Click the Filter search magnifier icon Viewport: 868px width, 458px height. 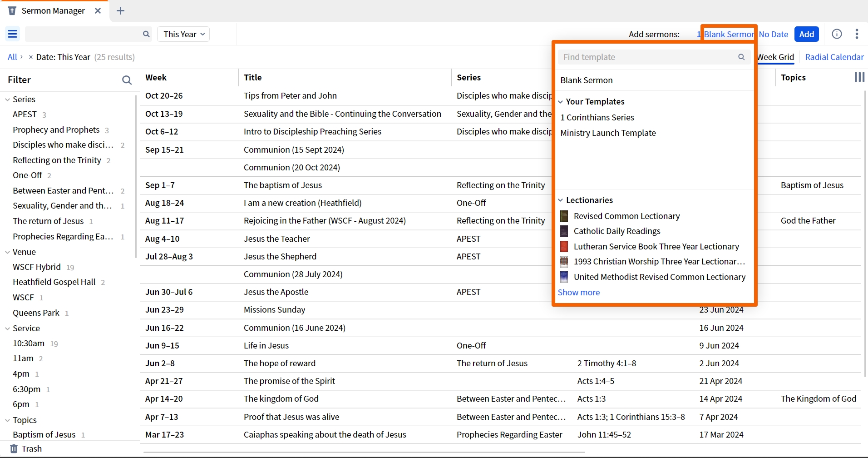tap(127, 80)
